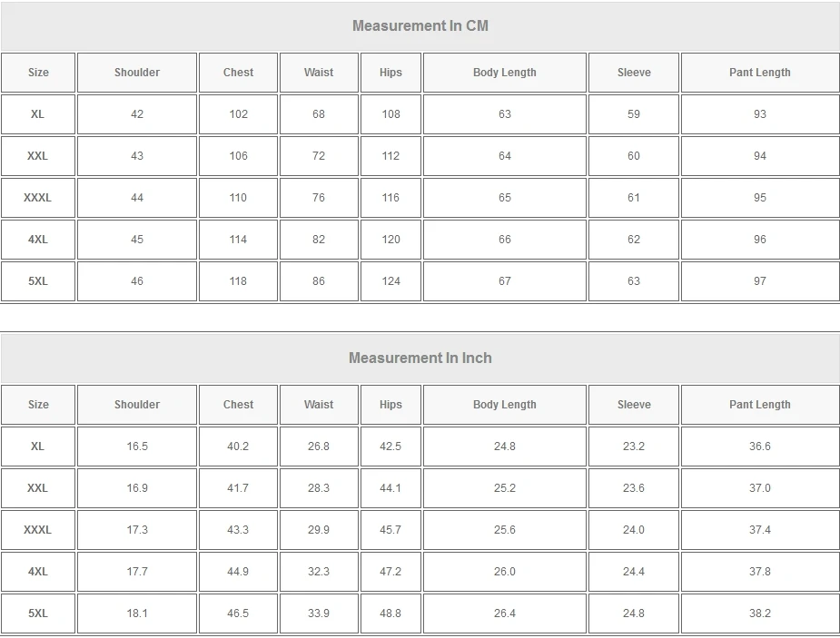Click the Body Length header in the CM table

[x=504, y=73]
